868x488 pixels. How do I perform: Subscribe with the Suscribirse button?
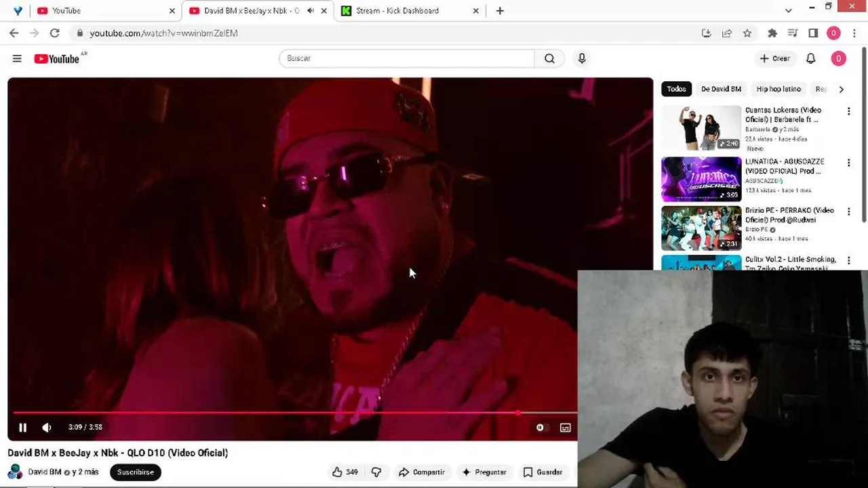pos(136,472)
